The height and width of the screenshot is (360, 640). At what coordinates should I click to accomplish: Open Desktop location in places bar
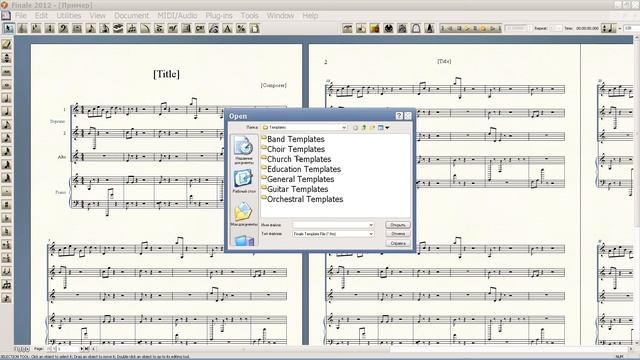coord(244,182)
